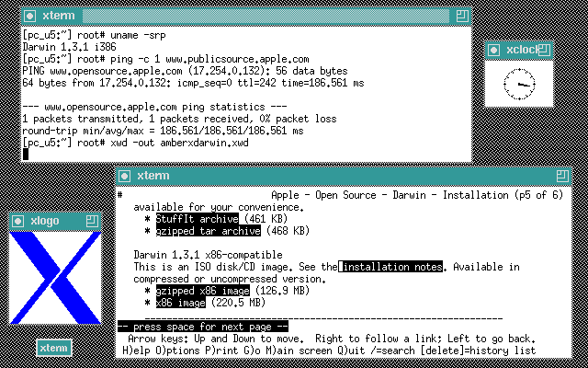Click resize icon on xlogo title bar
Image resolution: width=588 pixels, height=368 pixels.
point(92,221)
